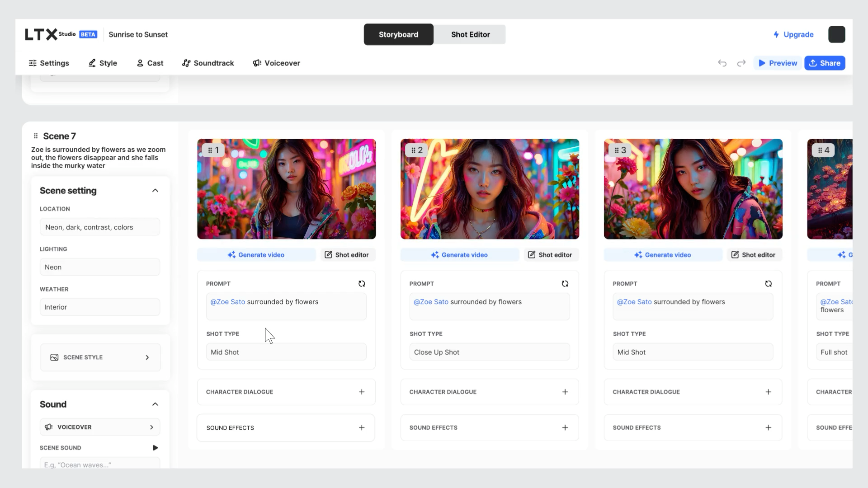Click the user profile avatar
This screenshot has width=868, height=488.
click(836, 34)
